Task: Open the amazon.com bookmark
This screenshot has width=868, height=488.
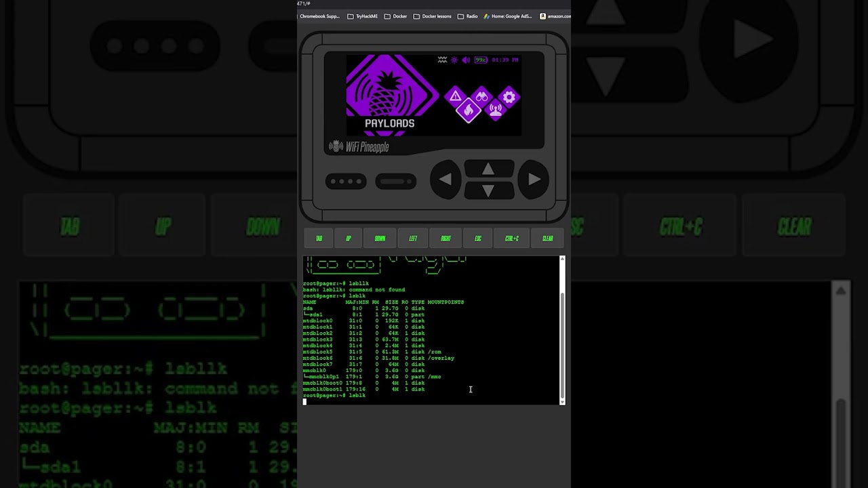Action: (555, 16)
